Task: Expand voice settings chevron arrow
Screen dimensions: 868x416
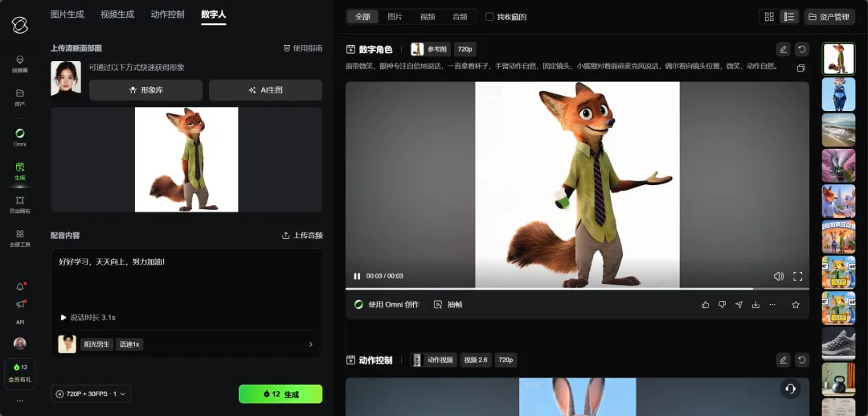Action: [x=310, y=344]
